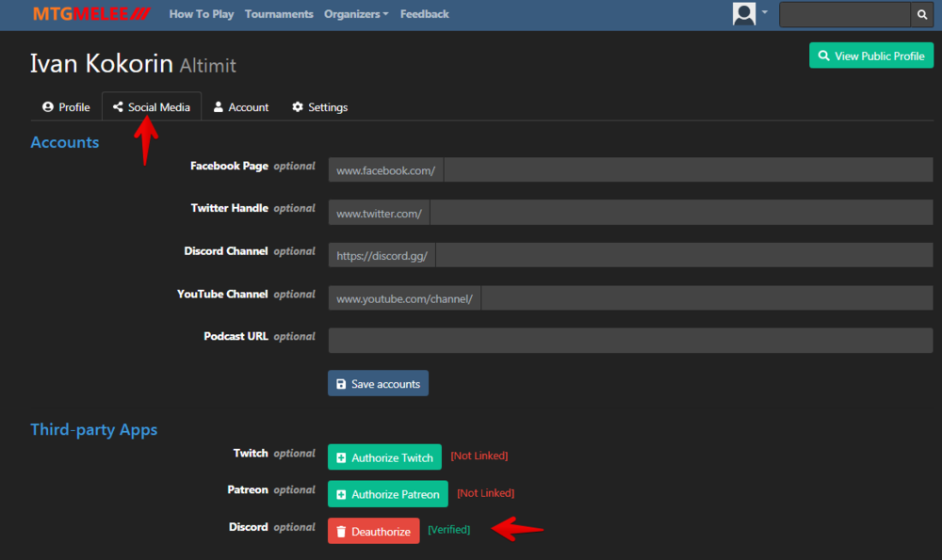Click the MTG Melee logo
Image resolution: width=942 pixels, height=560 pixels.
point(90,14)
